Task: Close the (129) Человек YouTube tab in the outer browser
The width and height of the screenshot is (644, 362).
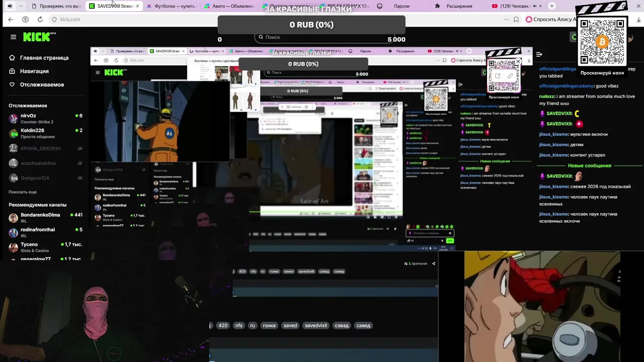Action: pos(539,6)
